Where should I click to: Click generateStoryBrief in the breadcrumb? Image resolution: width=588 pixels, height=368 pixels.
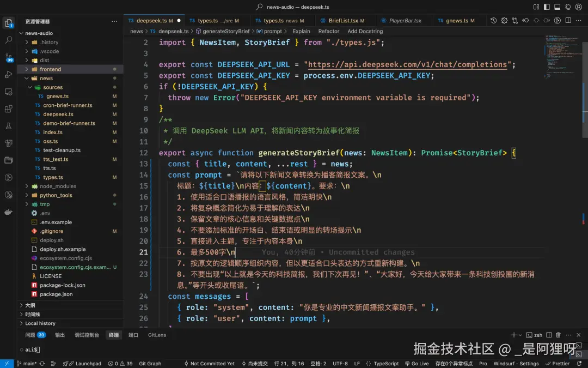(x=226, y=31)
